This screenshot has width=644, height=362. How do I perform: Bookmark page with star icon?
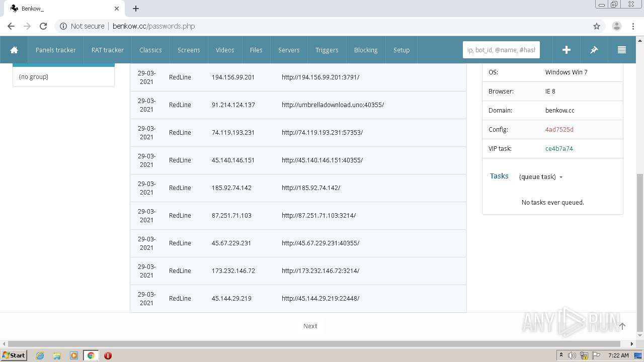point(597,26)
